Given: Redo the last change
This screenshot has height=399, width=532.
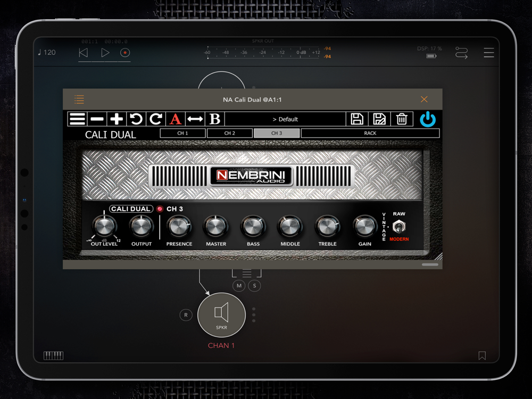Looking at the screenshot, I should click(156, 119).
